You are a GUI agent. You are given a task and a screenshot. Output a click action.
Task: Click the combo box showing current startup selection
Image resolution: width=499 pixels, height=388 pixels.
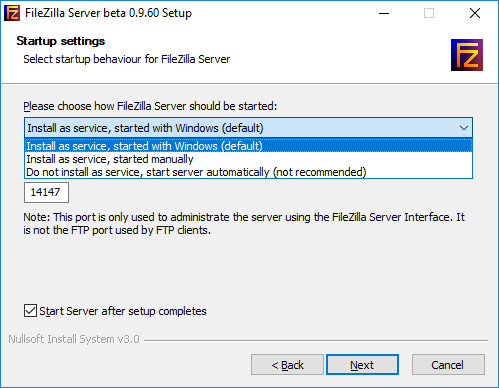[248, 128]
